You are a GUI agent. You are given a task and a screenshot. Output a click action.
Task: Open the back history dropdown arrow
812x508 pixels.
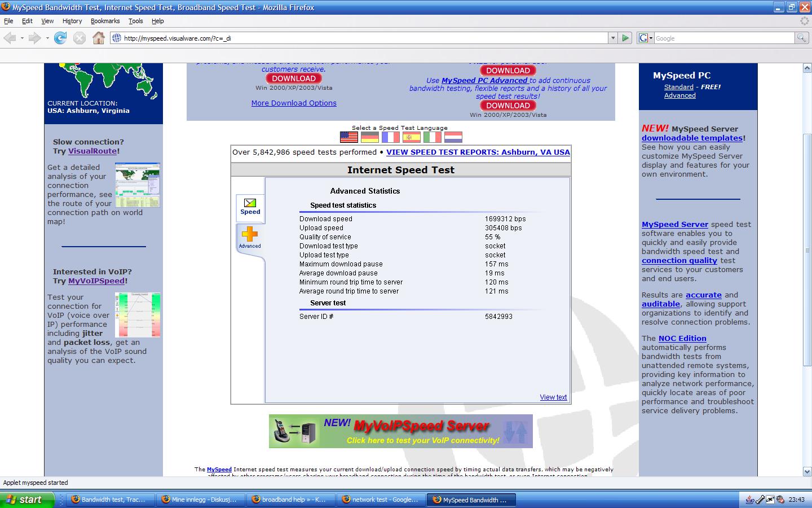click(x=22, y=38)
